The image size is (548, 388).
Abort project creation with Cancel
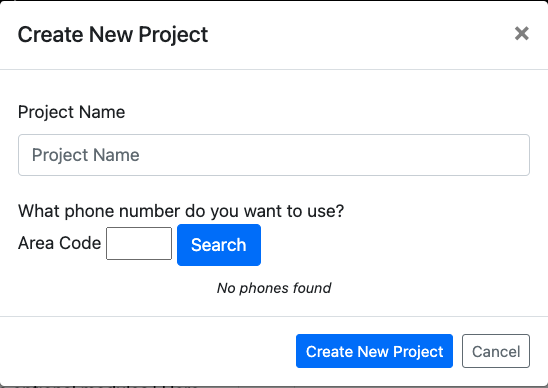(x=496, y=351)
